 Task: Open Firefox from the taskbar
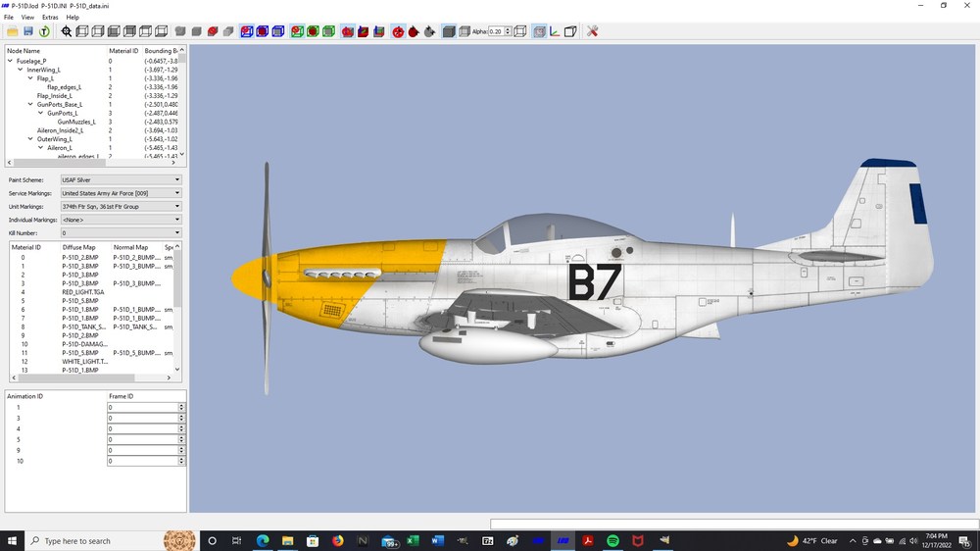click(x=337, y=540)
